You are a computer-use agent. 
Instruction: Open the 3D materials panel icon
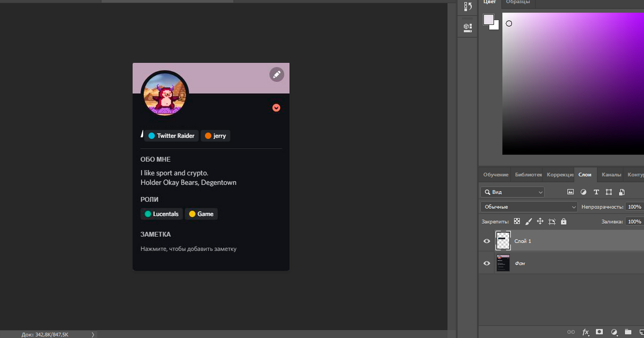pyautogui.click(x=467, y=27)
